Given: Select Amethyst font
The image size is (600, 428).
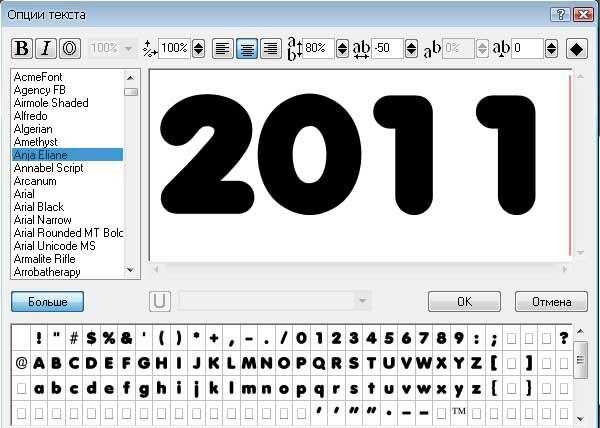Looking at the screenshot, I should point(35,142).
